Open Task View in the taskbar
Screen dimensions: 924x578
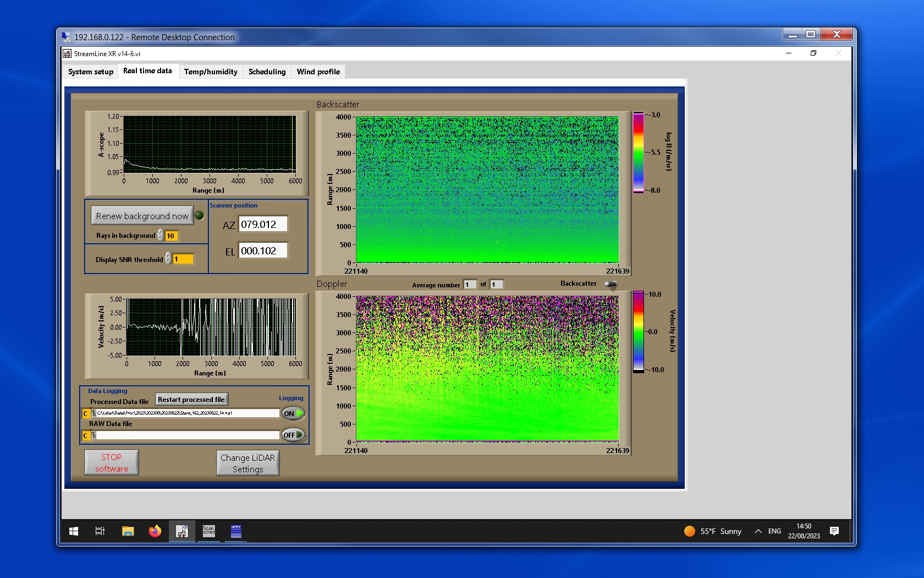[x=100, y=531]
